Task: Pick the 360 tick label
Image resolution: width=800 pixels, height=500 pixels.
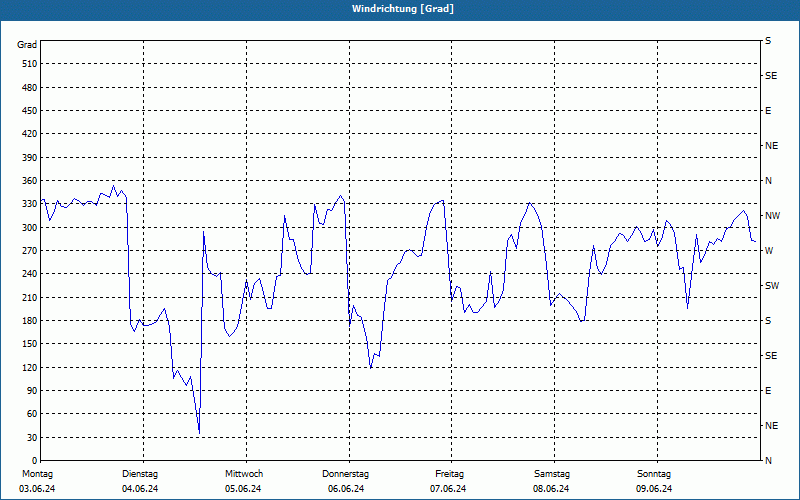Action: pyautogui.click(x=30, y=181)
